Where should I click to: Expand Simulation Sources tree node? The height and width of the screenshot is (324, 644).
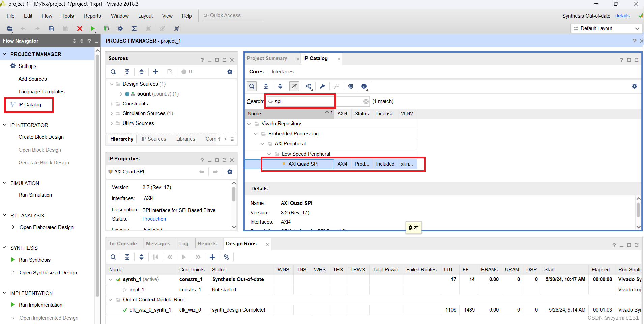coord(112,113)
